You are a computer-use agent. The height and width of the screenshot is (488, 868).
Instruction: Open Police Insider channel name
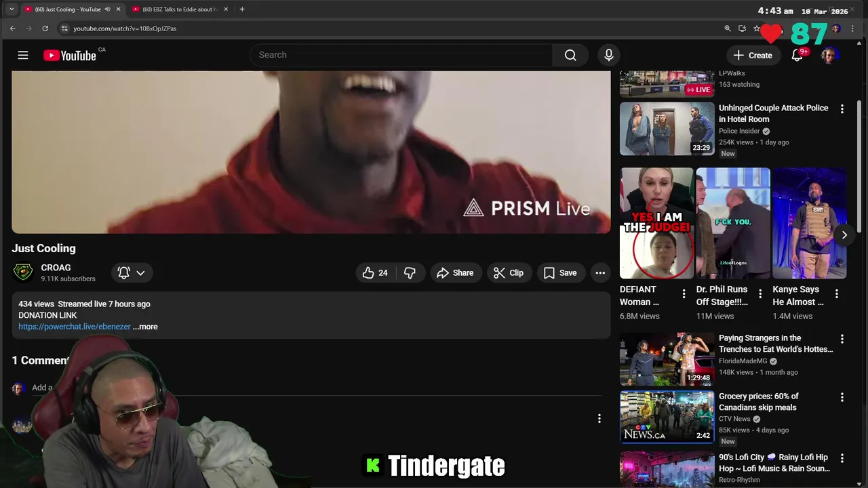click(x=739, y=131)
